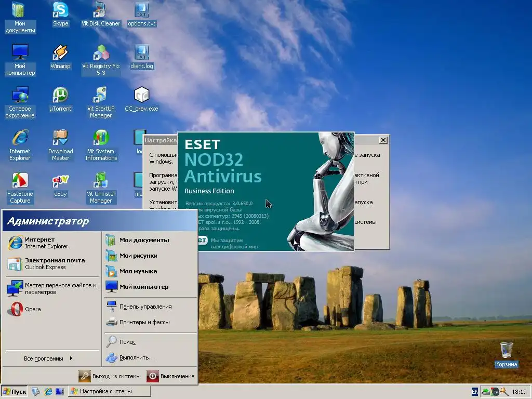Launch µTorrent from the desktop
Screen dimensions: 532x399
(60, 100)
